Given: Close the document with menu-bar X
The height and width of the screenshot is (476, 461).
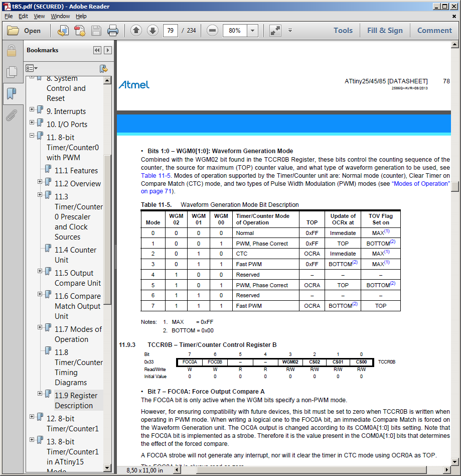Looking at the screenshot, I should click(454, 17).
